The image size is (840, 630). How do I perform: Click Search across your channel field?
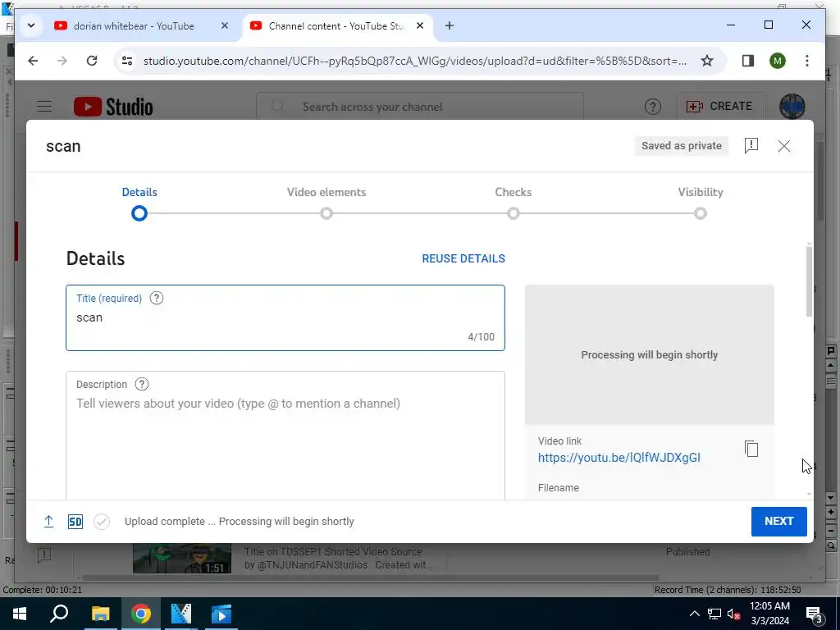pyautogui.click(x=420, y=107)
